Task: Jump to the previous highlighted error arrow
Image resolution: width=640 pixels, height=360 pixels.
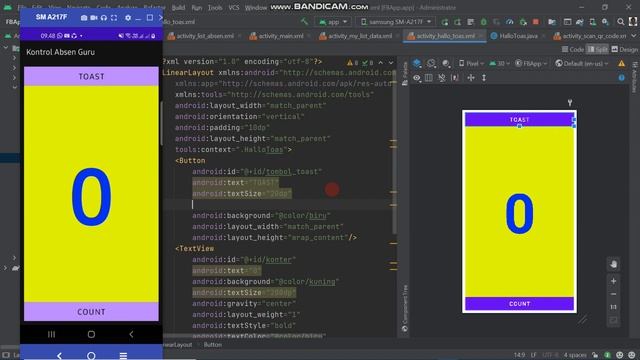Action: point(381,62)
